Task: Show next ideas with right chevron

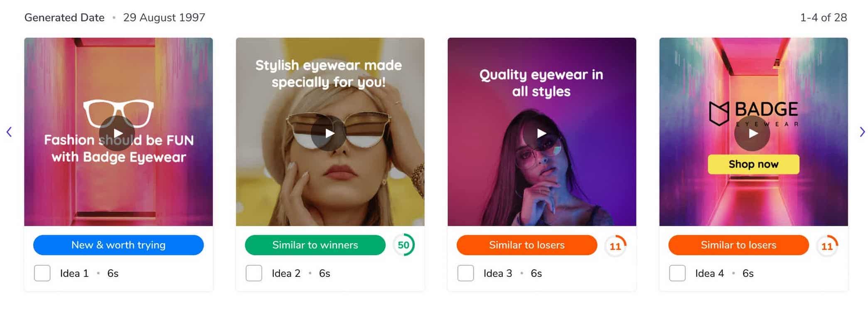Action: [863, 132]
